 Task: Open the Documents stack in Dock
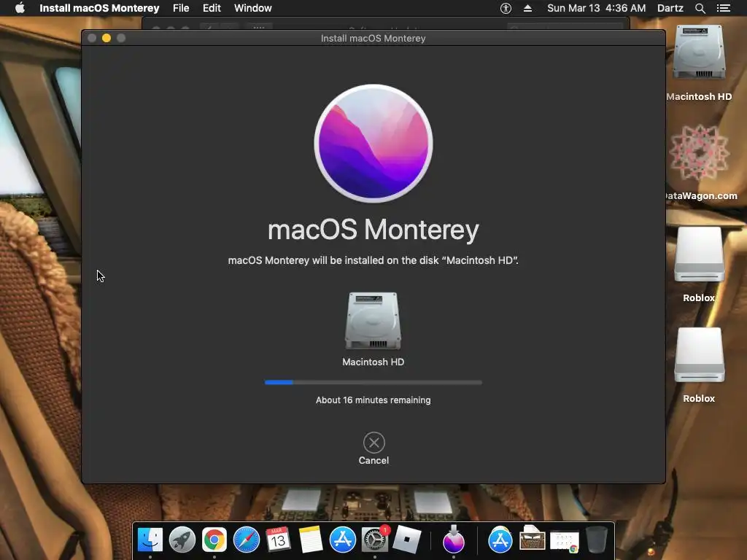pyautogui.click(x=532, y=539)
